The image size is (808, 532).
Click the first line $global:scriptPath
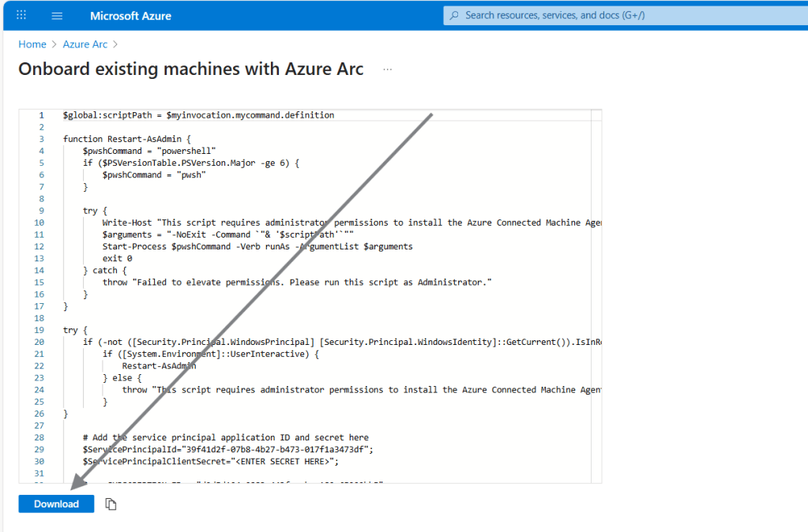click(198, 115)
